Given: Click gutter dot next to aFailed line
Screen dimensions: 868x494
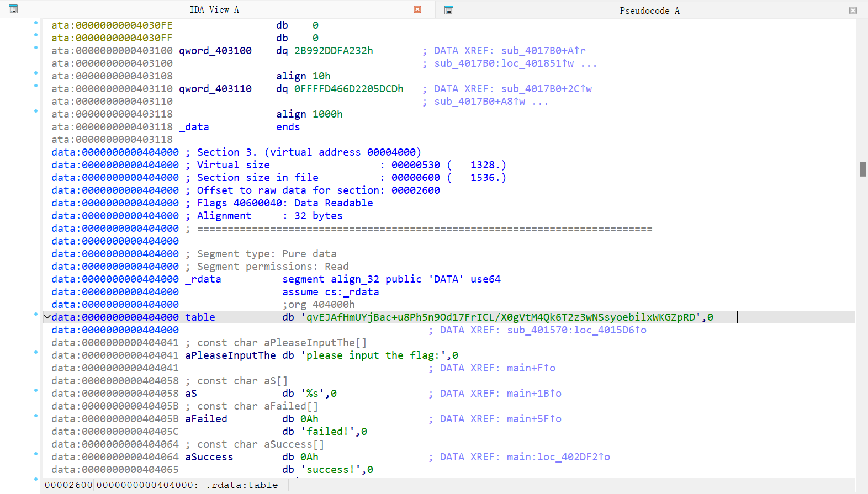Looking at the screenshot, I should (x=36, y=416).
